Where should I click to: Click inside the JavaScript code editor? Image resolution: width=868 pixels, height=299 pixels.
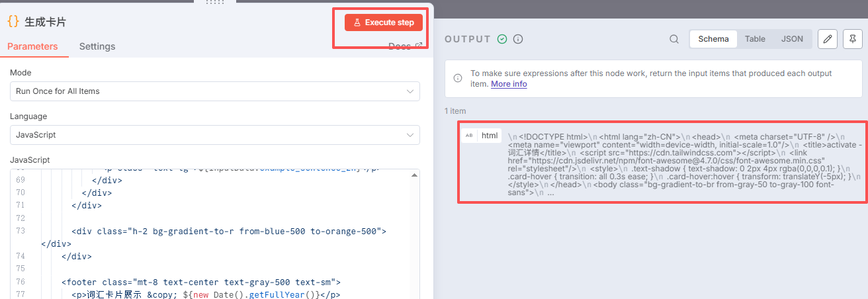point(215,234)
